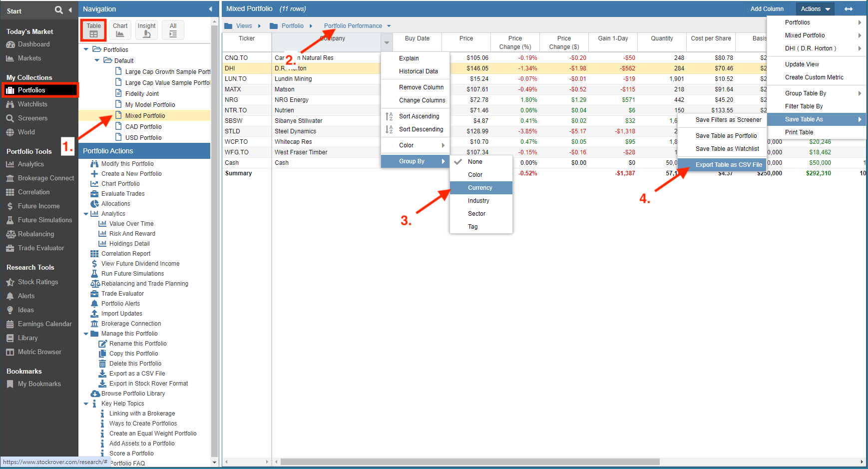The height and width of the screenshot is (469, 868).
Task: Click the expand width arrows icon
Action: 849,9
